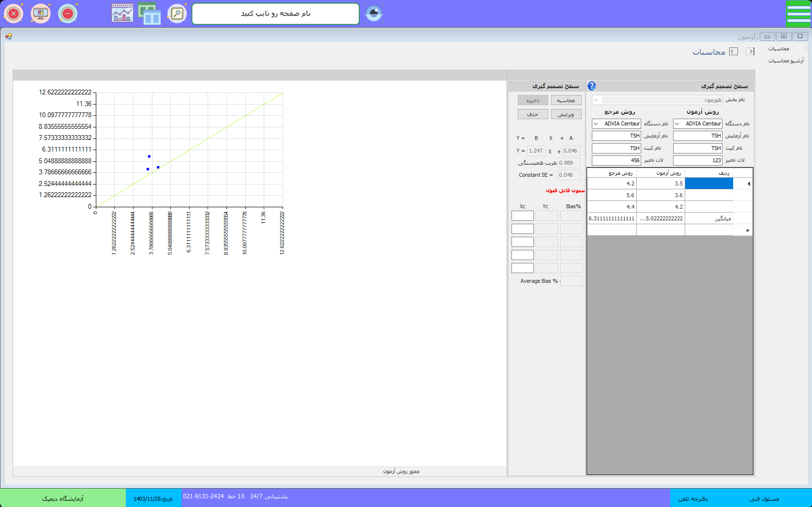Open reference method ADVIA Centaur device dropdown
This screenshot has width=812, height=507.
point(596,124)
